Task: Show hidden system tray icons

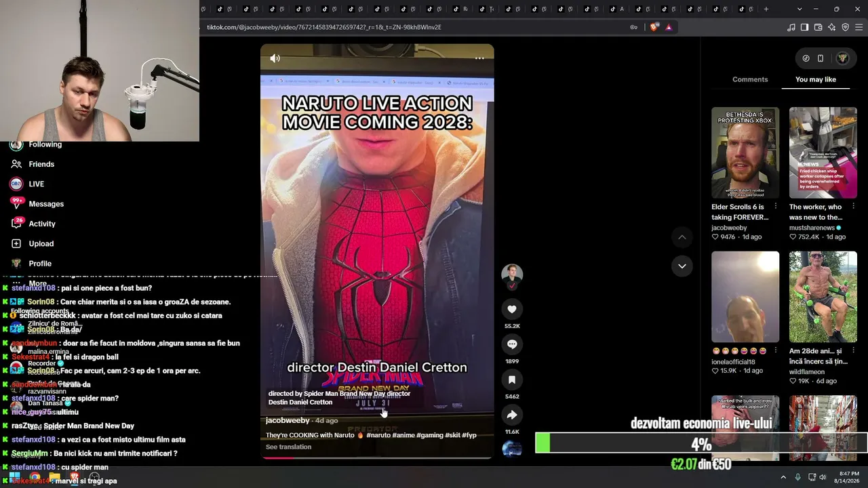Action: [783, 477]
